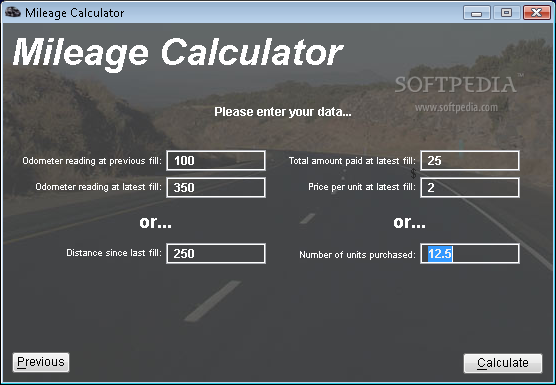Click the 'or...' text under odometer fields
556x385 pixels.
155,222
